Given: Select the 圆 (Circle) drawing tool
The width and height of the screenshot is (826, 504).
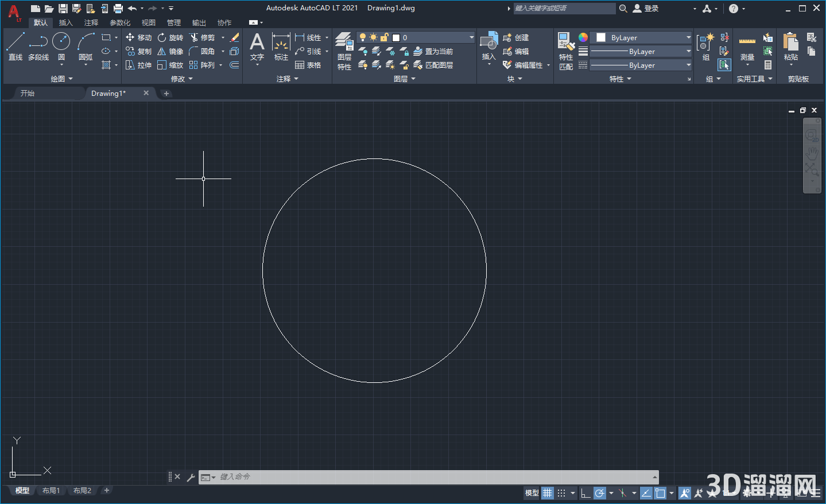Looking at the screenshot, I should [x=61, y=41].
